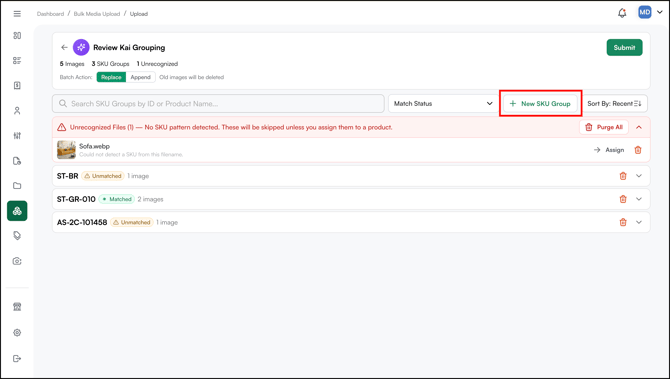Open the folder icon in sidebar
The image size is (670, 379).
tap(17, 185)
